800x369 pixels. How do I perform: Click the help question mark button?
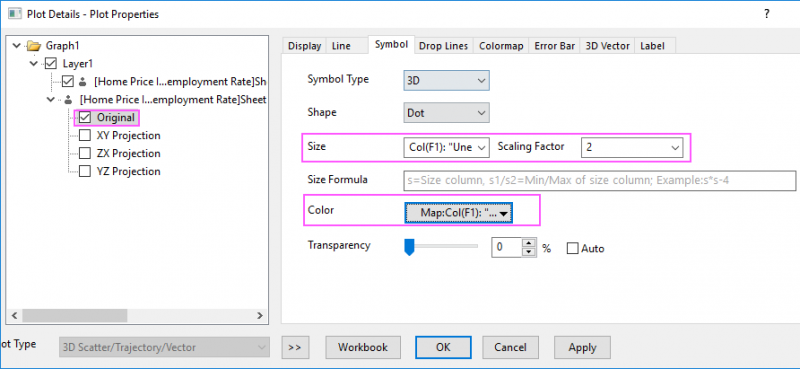pyautogui.click(x=766, y=14)
